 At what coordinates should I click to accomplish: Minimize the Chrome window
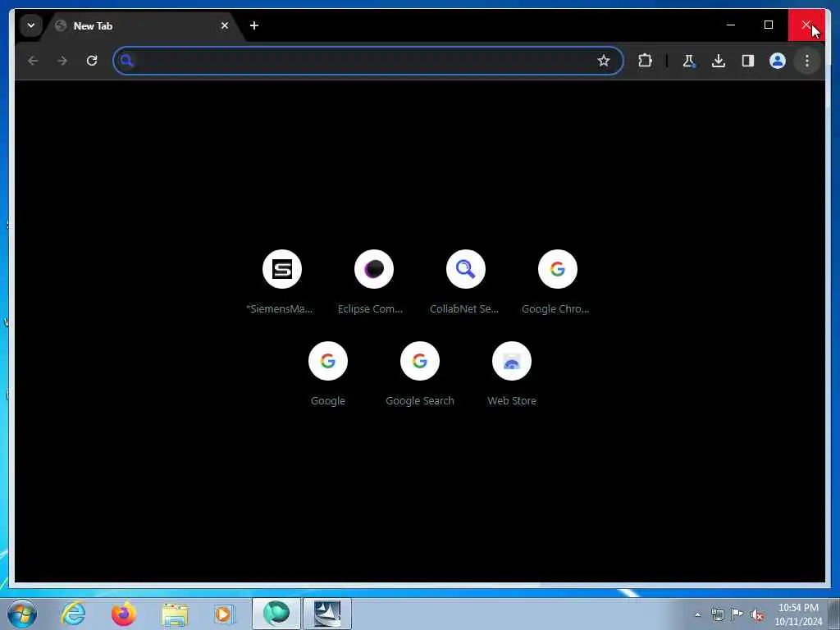click(731, 25)
